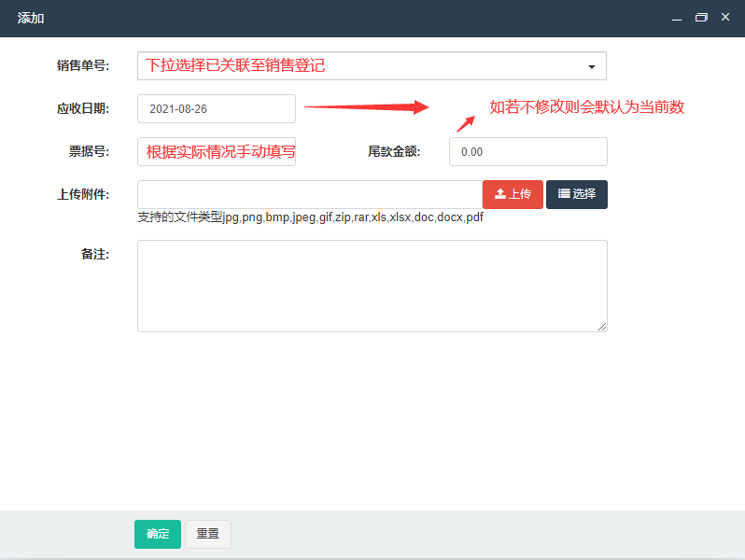This screenshot has height=560, width=745.
Task: Click the 上传附件 file path field
Action: pyautogui.click(x=310, y=194)
